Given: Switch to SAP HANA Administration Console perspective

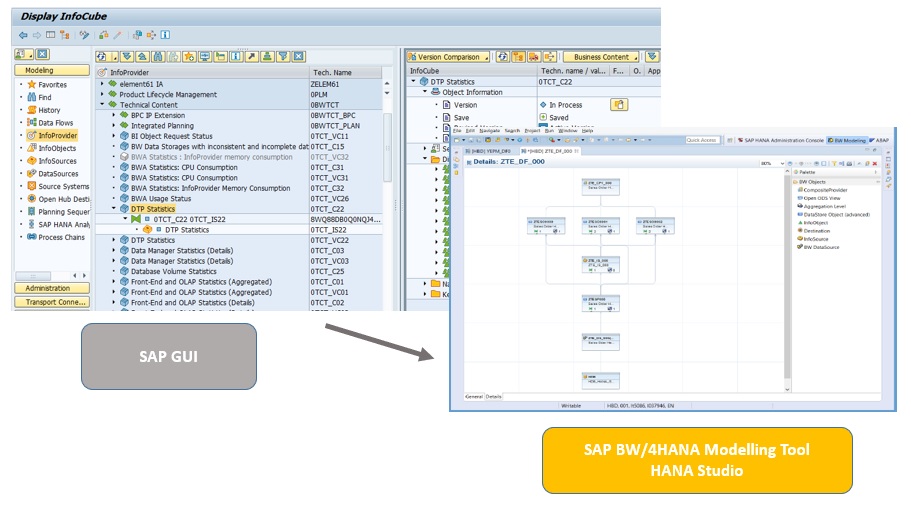Looking at the screenshot, I should 780,140.
